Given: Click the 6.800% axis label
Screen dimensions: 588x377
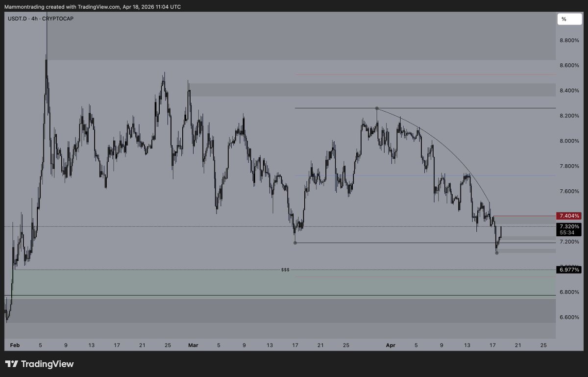Looking at the screenshot, I should tap(569, 292).
